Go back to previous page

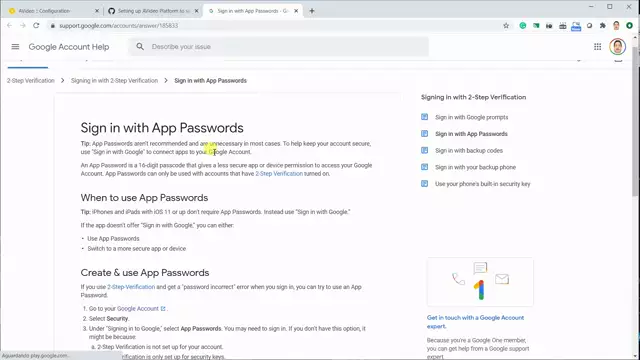tap(9, 25)
